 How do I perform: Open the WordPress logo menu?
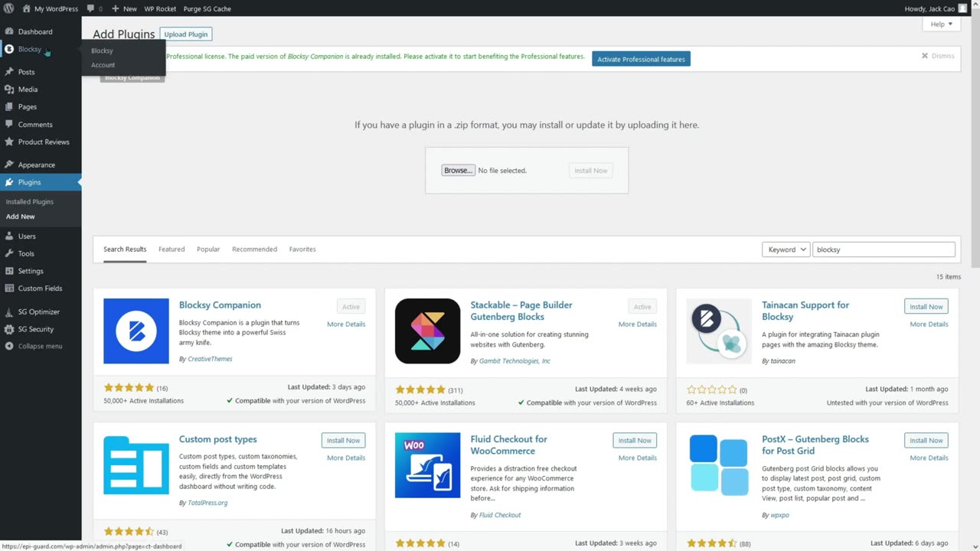[9, 8]
